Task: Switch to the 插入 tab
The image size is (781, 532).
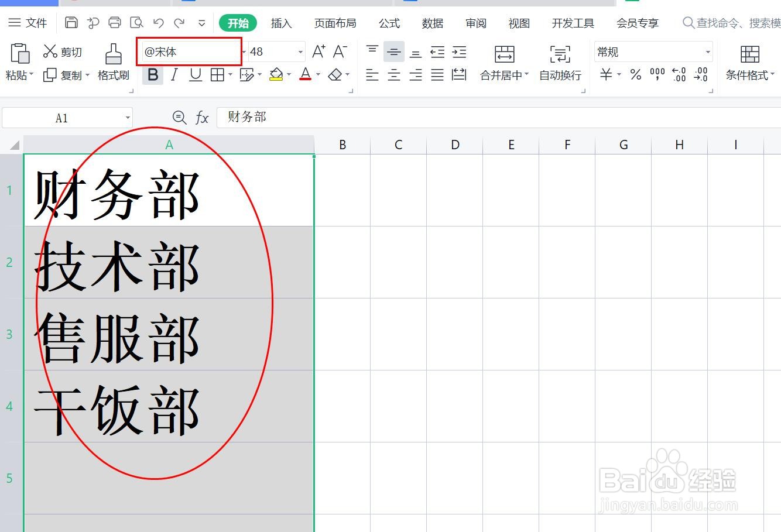Action: [x=281, y=23]
